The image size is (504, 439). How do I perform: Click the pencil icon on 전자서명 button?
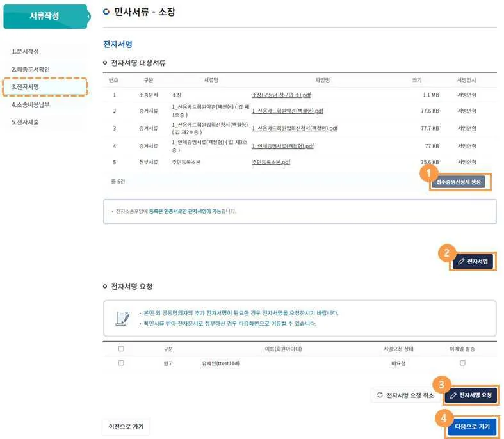click(x=461, y=261)
